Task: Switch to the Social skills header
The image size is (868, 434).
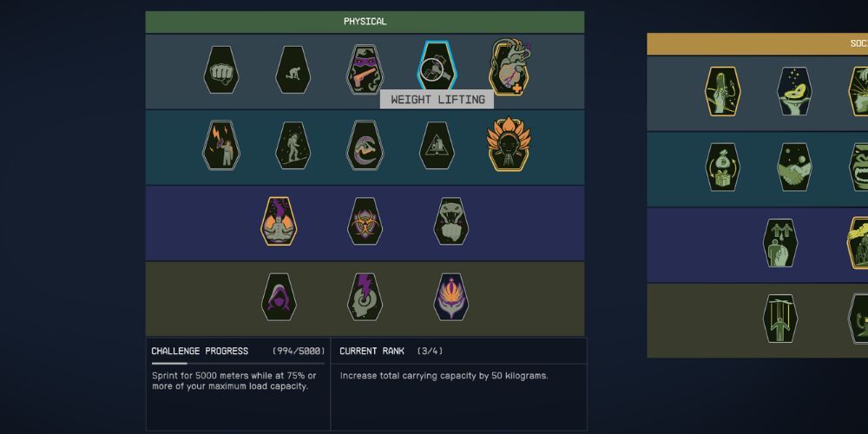Action: point(757,43)
